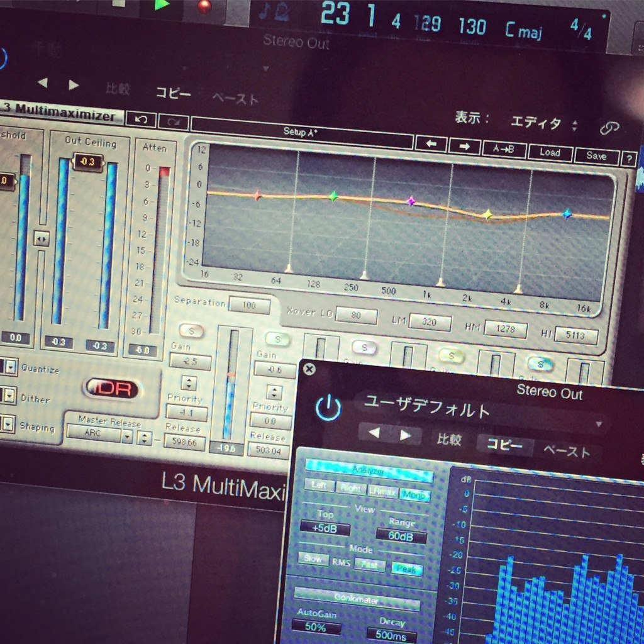Image resolution: width=644 pixels, height=644 pixels.
Task: Solo the first band with S button
Action: coord(191,331)
